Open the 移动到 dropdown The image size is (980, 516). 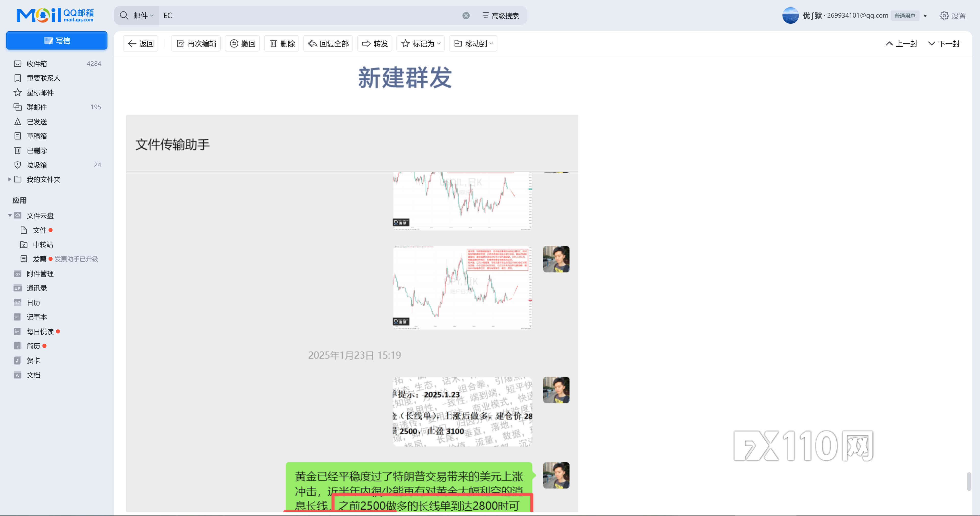(x=473, y=43)
